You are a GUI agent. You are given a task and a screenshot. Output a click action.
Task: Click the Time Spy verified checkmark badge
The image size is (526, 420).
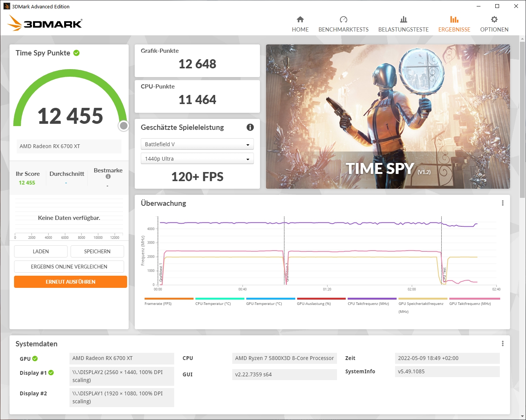77,53
